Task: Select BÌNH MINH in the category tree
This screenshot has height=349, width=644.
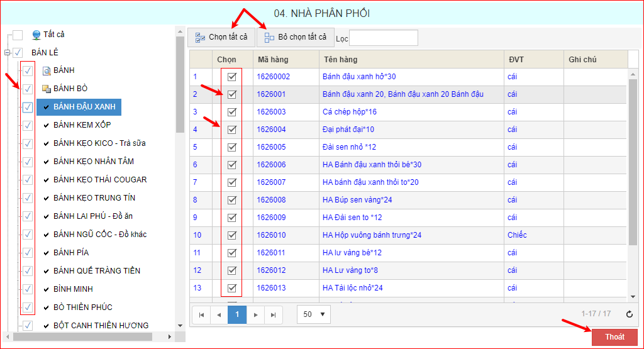Action: (73, 289)
